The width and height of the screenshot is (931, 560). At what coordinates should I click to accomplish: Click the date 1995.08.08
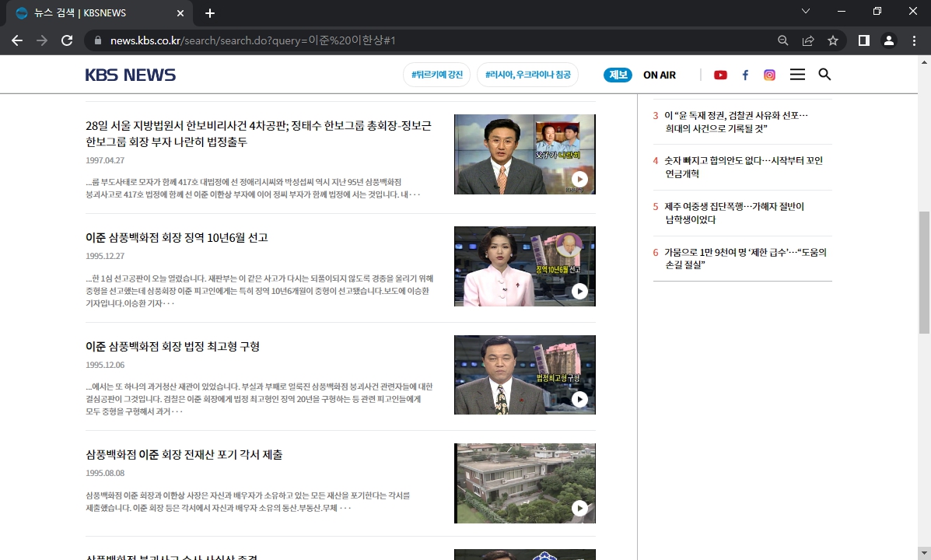(x=105, y=473)
